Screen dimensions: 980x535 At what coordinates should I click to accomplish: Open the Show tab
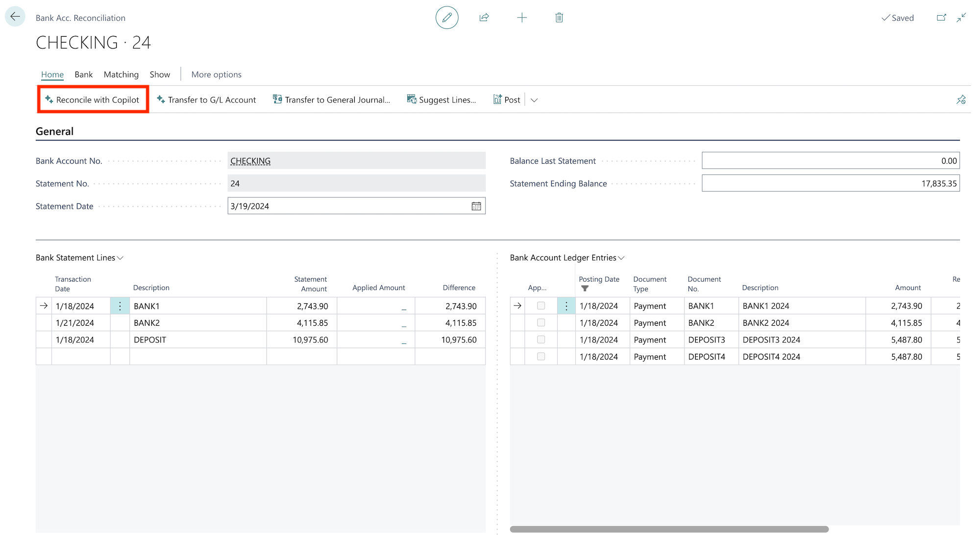pyautogui.click(x=160, y=74)
